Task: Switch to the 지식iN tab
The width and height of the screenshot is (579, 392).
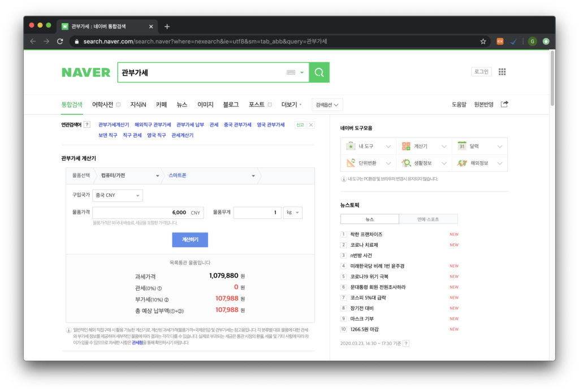Action: [138, 105]
